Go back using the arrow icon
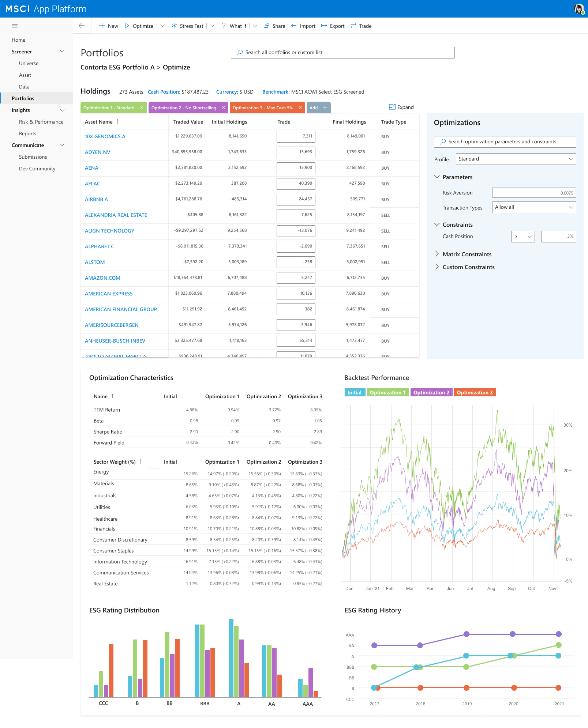The height and width of the screenshot is (728, 588). [82, 26]
